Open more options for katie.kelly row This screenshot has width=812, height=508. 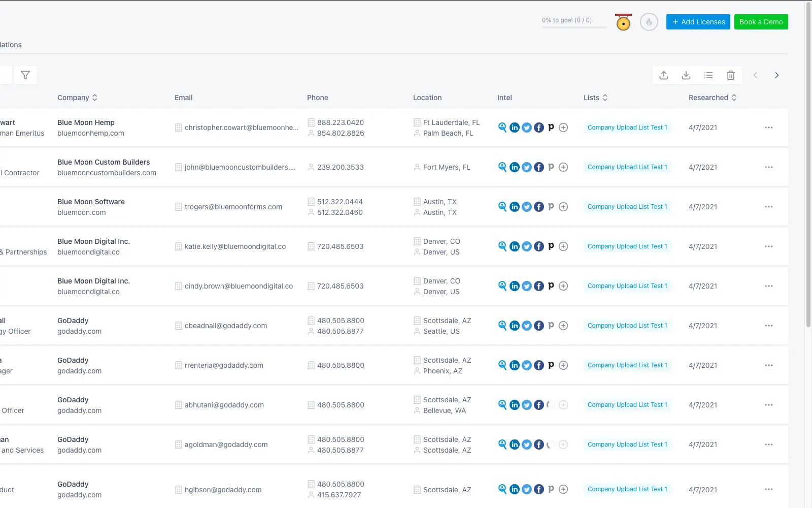[x=769, y=246]
